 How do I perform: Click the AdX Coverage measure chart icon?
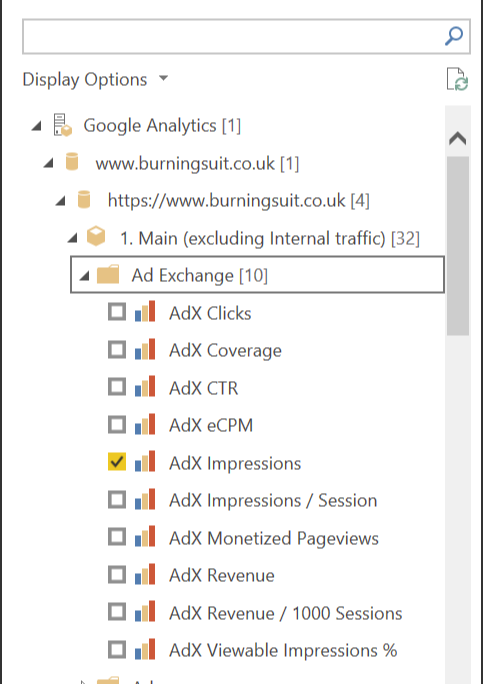[145, 349]
